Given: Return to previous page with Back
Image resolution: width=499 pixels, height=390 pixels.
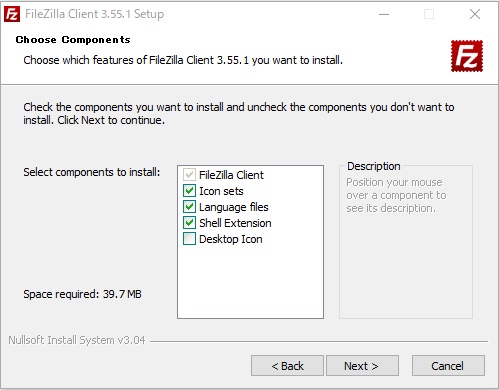Looking at the screenshot, I should 287,366.
